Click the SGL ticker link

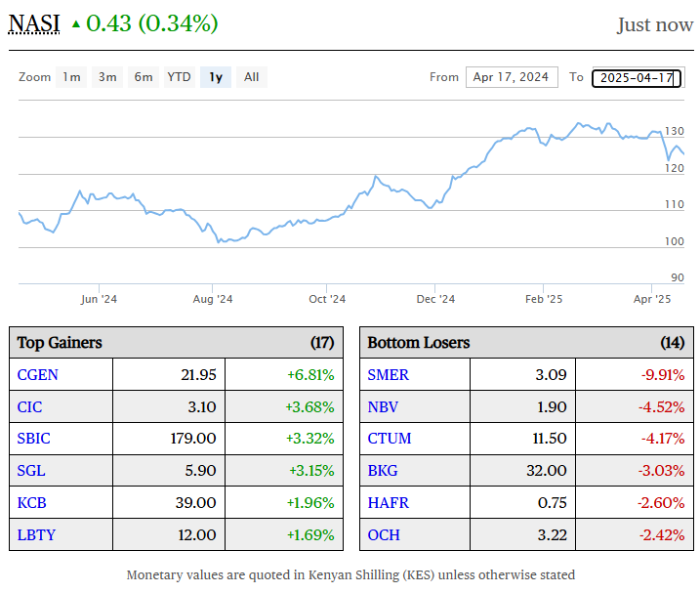31,471
